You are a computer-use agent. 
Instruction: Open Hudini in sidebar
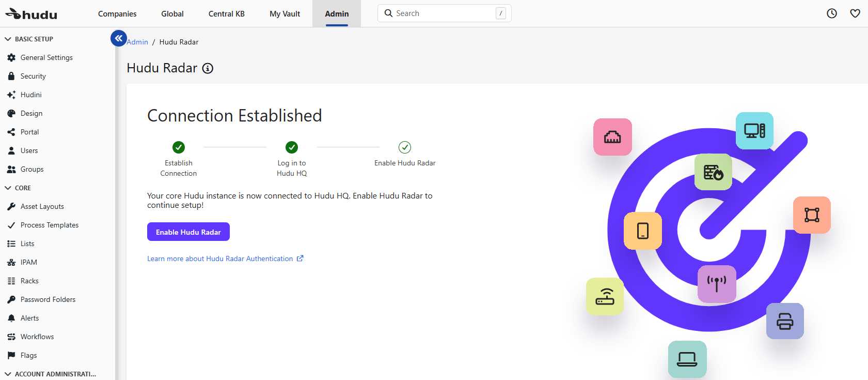tap(31, 95)
